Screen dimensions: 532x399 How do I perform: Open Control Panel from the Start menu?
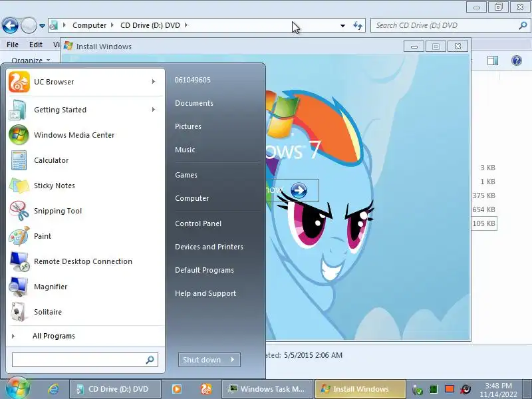click(x=198, y=223)
